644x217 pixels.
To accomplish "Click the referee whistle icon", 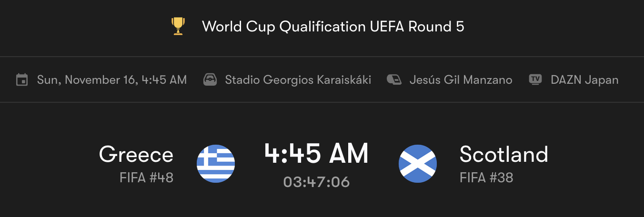I will [394, 80].
